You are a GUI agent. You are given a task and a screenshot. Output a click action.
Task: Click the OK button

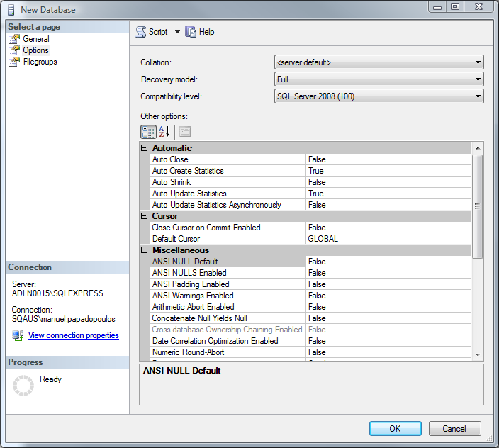tap(395, 428)
